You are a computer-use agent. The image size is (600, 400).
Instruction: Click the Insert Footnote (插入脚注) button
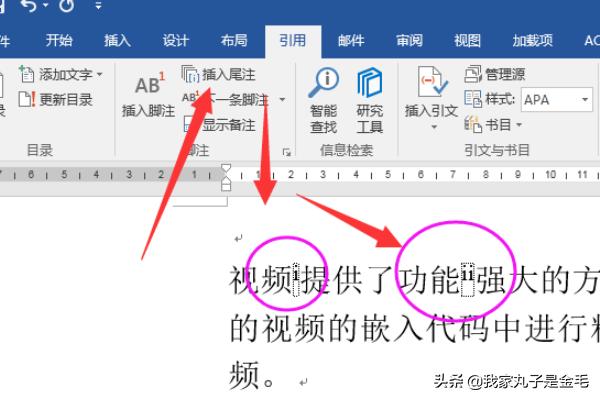(148, 97)
